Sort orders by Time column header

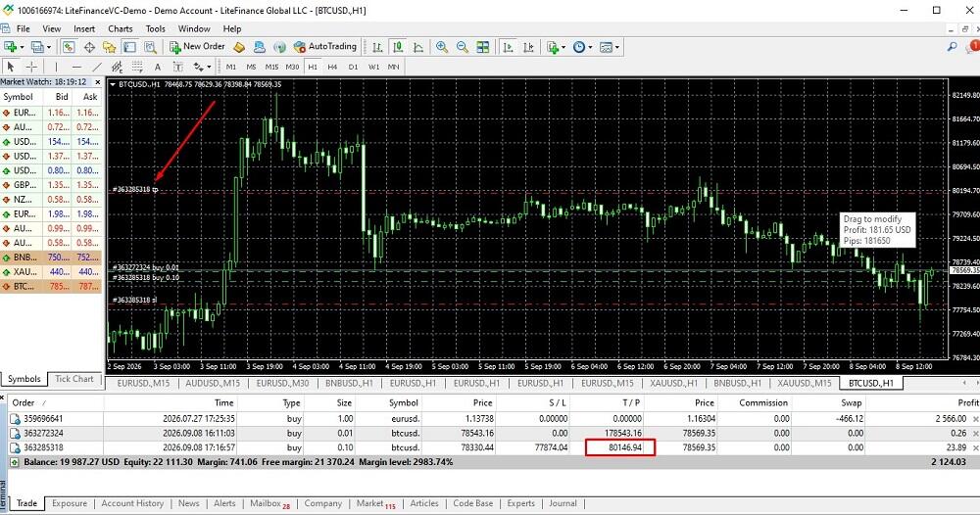[223, 402]
